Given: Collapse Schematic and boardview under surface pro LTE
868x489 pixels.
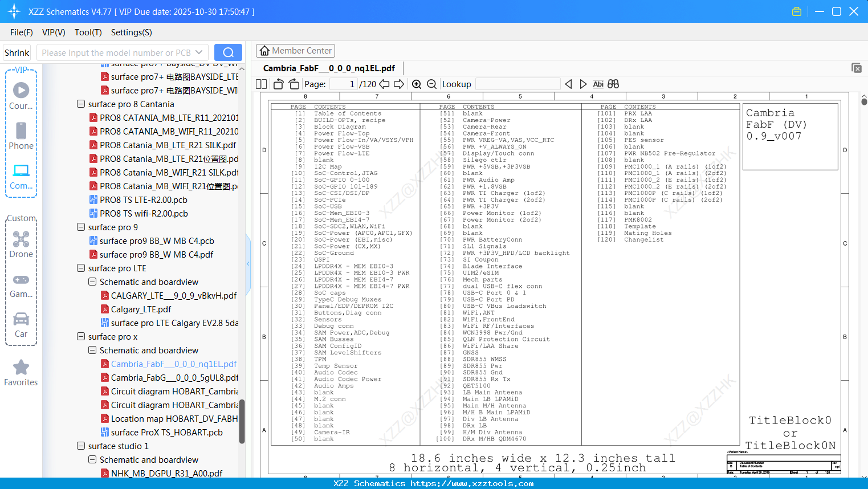Looking at the screenshot, I should point(92,282).
